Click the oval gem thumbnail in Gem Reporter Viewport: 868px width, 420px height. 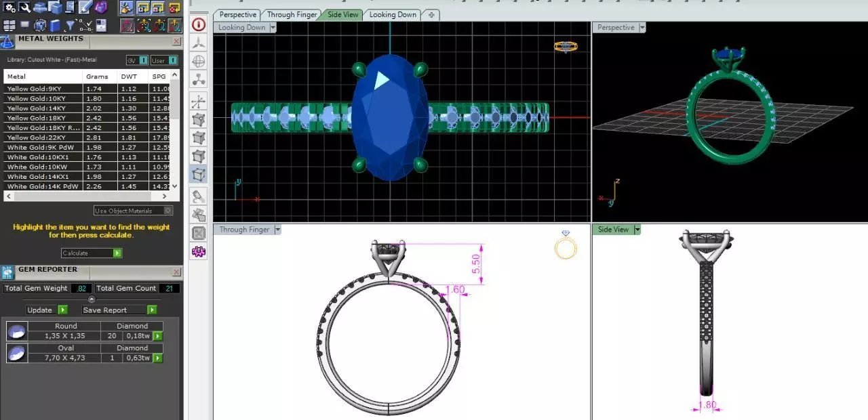tap(17, 354)
